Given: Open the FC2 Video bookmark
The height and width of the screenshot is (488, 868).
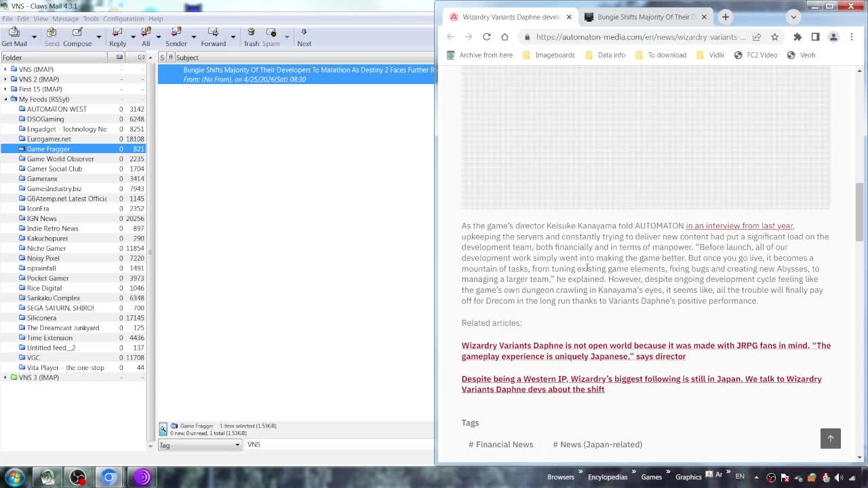Looking at the screenshot, I should (x=755, y=55).
